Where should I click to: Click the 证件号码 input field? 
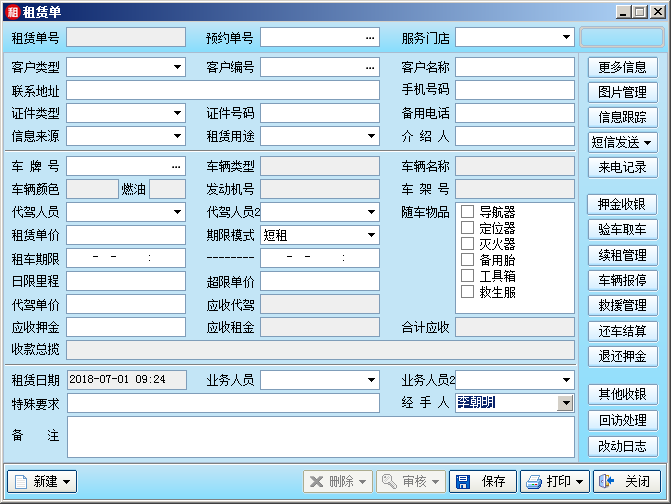pos(320,113)
